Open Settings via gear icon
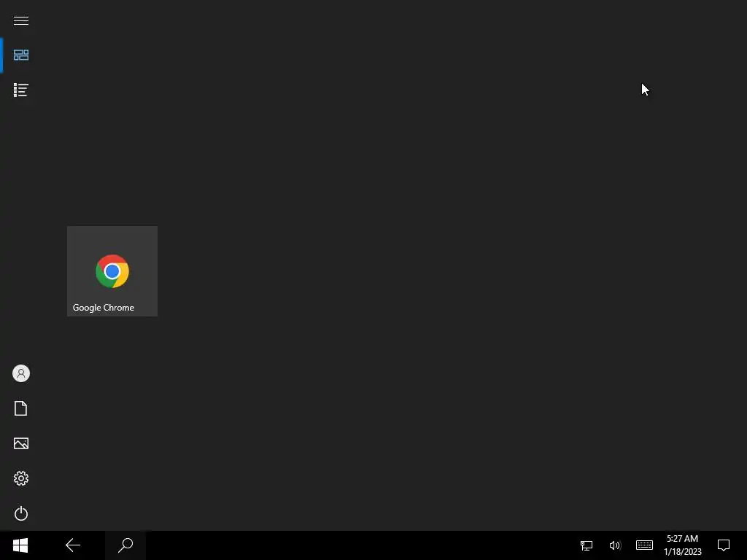 [x=21, y=478]
